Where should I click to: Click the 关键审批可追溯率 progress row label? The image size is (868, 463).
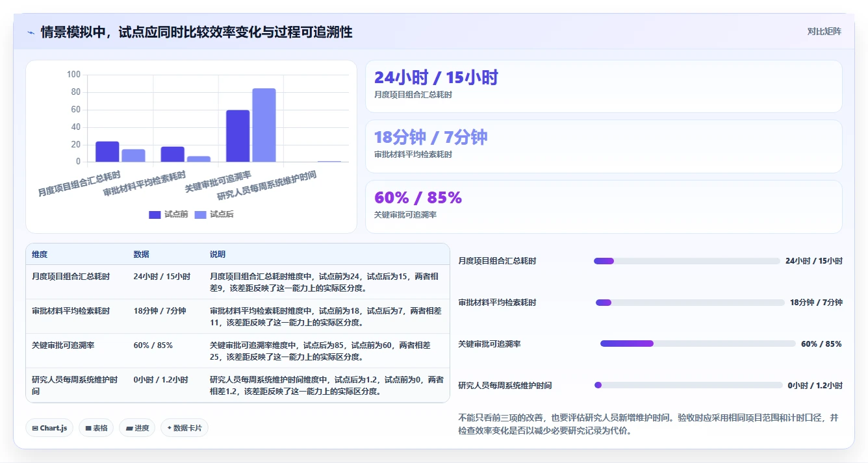(x=489, y=344)
